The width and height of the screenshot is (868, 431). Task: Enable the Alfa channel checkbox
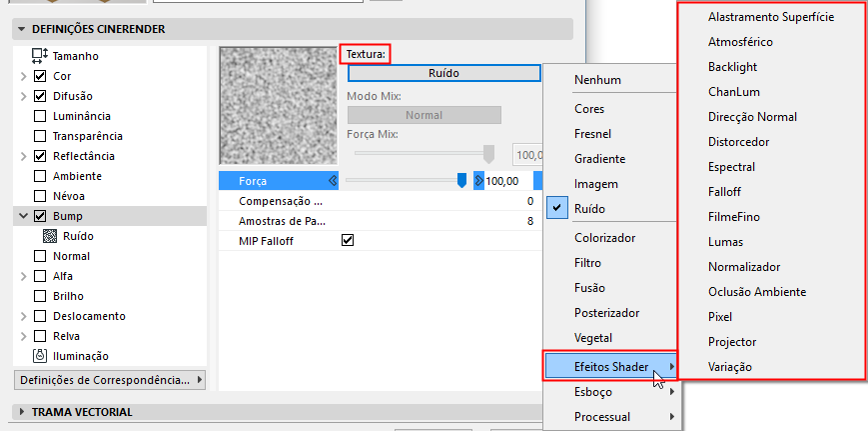40,276
